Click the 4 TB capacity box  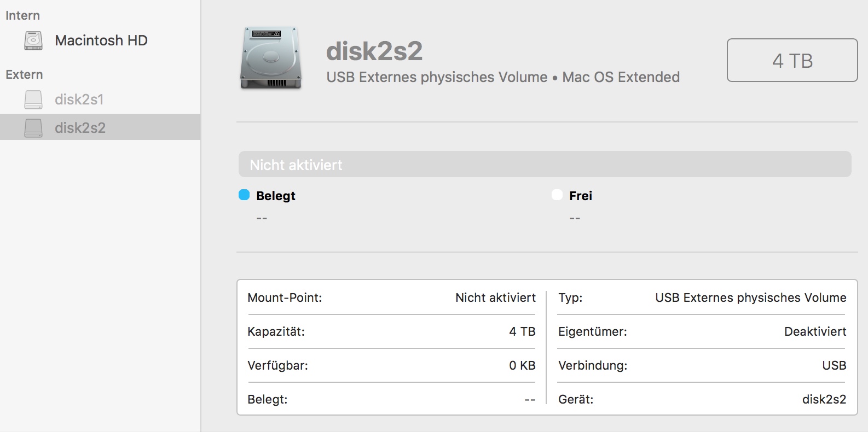792,61
